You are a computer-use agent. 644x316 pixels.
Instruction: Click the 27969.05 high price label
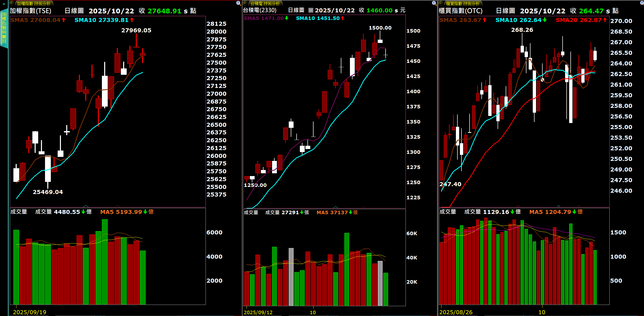pos(136,30)
